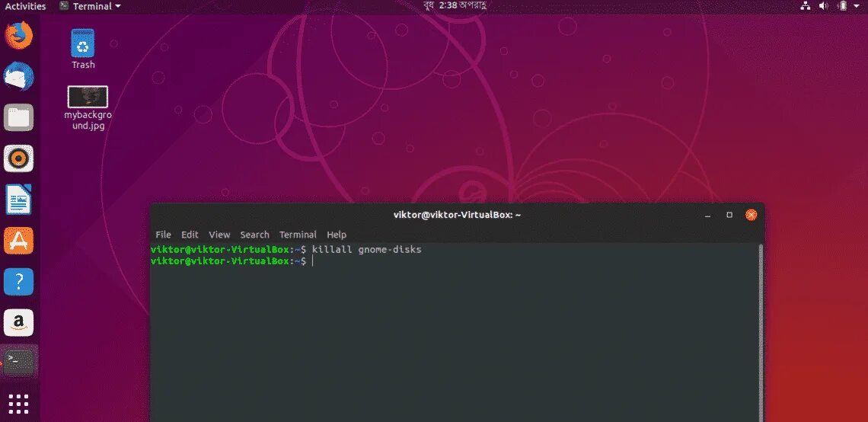Show Applications grid at dock bottom
868x422 pixels.
[x=19, y=404]
